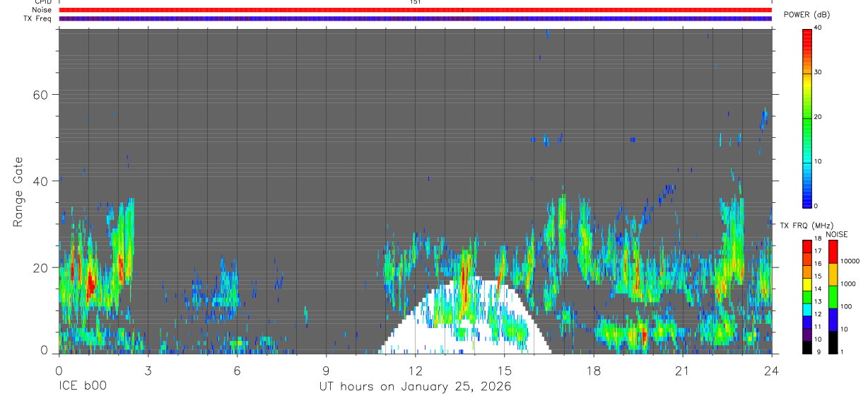868x401 pixels.
Task: Click the red 17–18 MHz frequency swatch
Action: [x=807, y=247]
